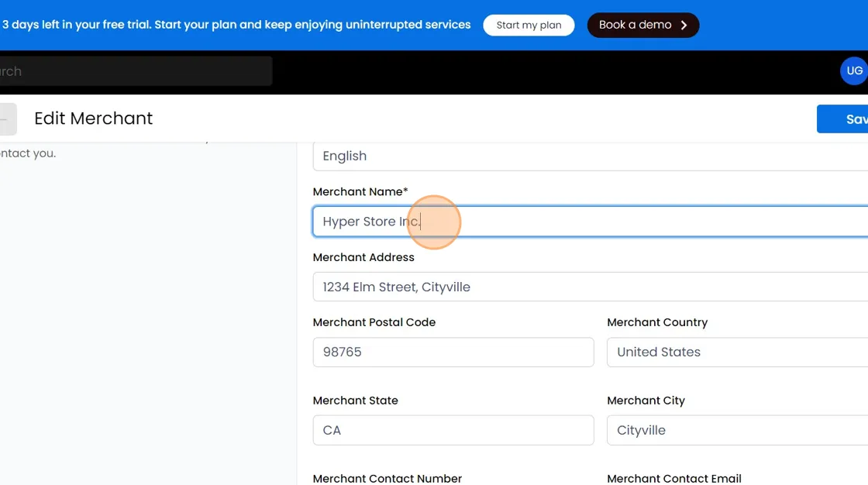The width and height of the screenshot is (868, 485).
Task: Click the Merchant Name* label
Action: 360,191
